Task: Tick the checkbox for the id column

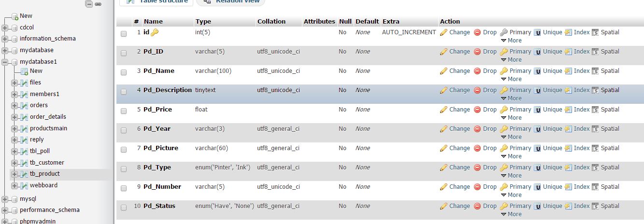Action: coord(124,34)
